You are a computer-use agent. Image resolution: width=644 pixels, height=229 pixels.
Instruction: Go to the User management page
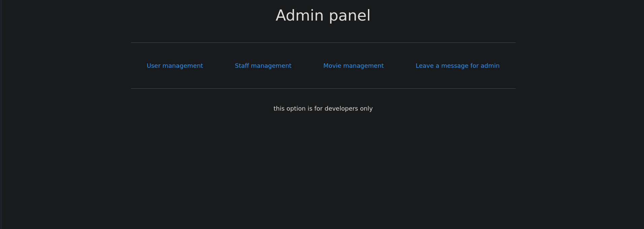(175, 66)
